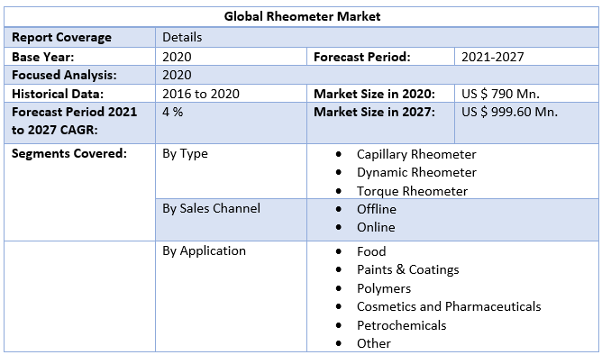Select the By Type segment cell
The image size is (611, 364).
coord(185,153)
